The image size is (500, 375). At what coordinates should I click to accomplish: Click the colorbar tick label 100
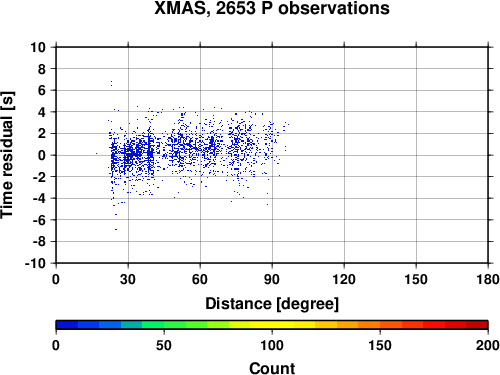pos(272,346)
